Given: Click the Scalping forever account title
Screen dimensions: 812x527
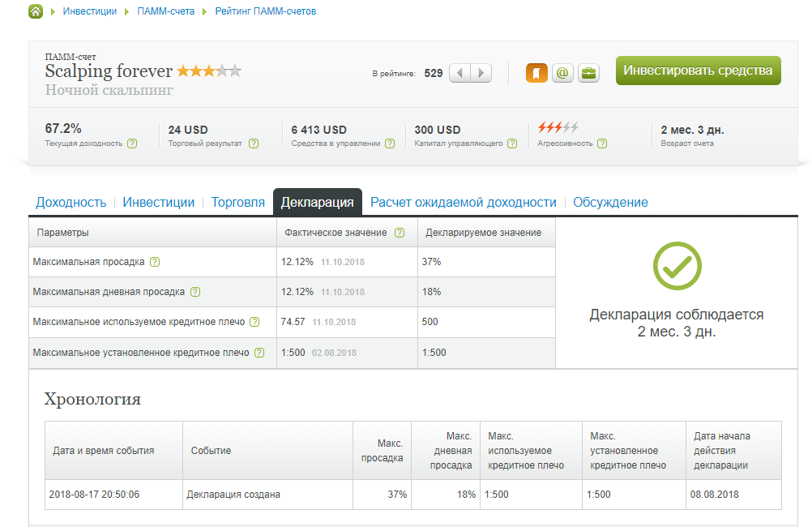Looking at the screenshot, I should (109, 71).
